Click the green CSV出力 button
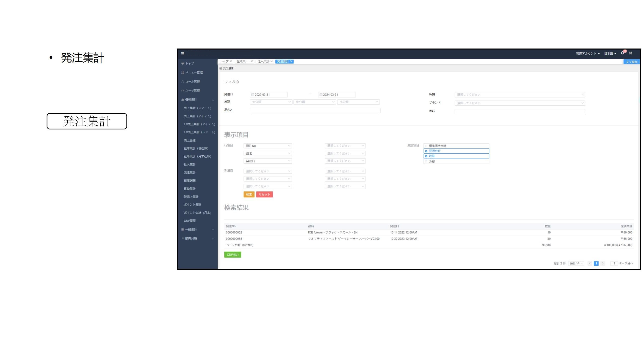 (232, 255)
